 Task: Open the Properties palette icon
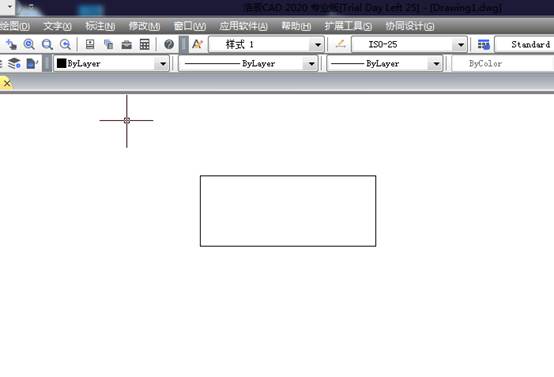tap(90, 45)
